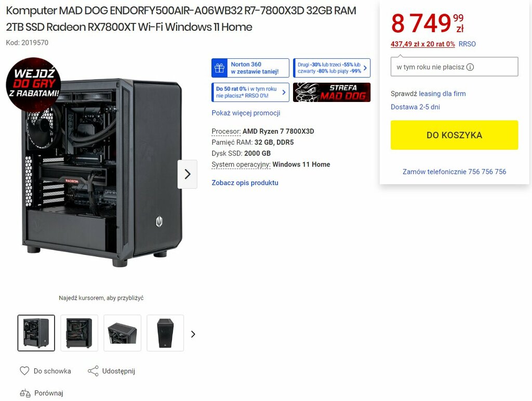Click the scales icon for Porównaj
The width and height of the screenshot is (532, 401).
point(25,393)
